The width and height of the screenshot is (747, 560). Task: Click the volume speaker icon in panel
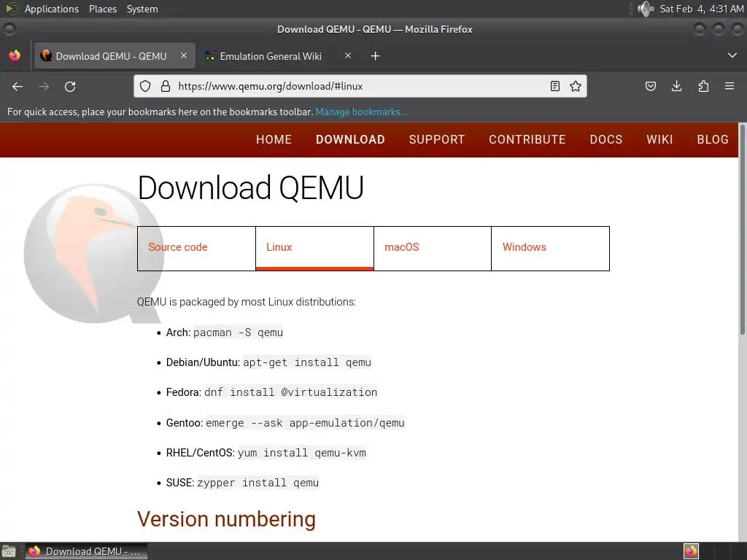pyautogui.click(x=646, y=9)
